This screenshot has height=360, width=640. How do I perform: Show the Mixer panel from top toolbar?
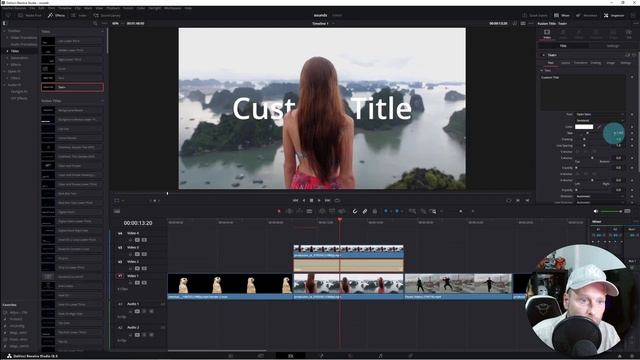click(x=562, y=16)
